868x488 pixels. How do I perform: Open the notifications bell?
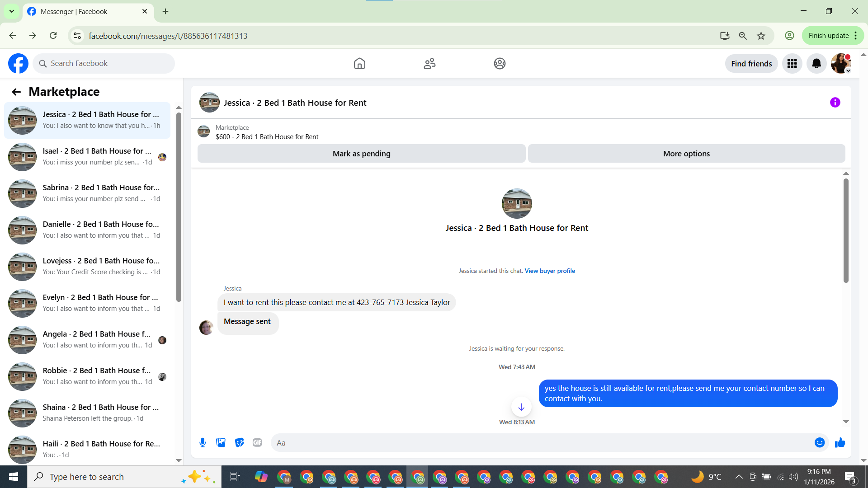coord(816,64)
